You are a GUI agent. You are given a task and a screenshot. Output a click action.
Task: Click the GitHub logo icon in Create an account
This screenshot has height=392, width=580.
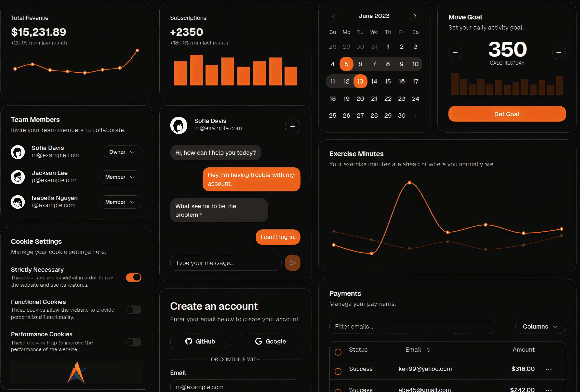[x=188, y=341]
